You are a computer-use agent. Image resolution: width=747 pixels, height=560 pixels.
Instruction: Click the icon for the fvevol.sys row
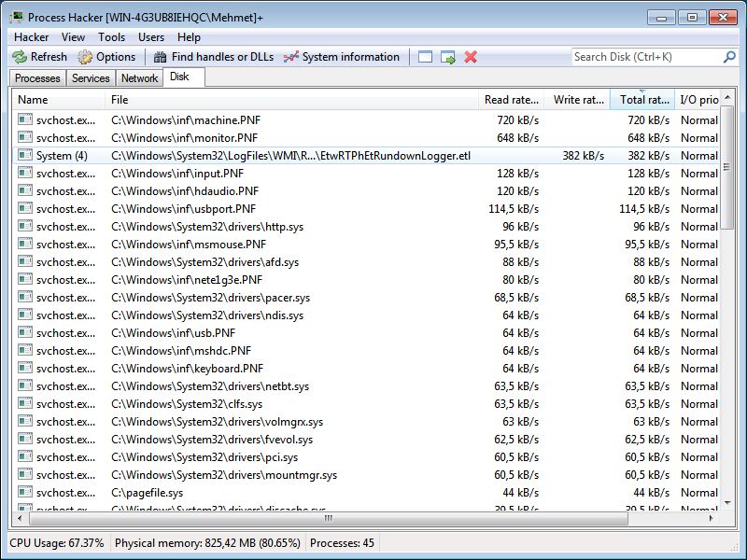click(x=25, y=439)
